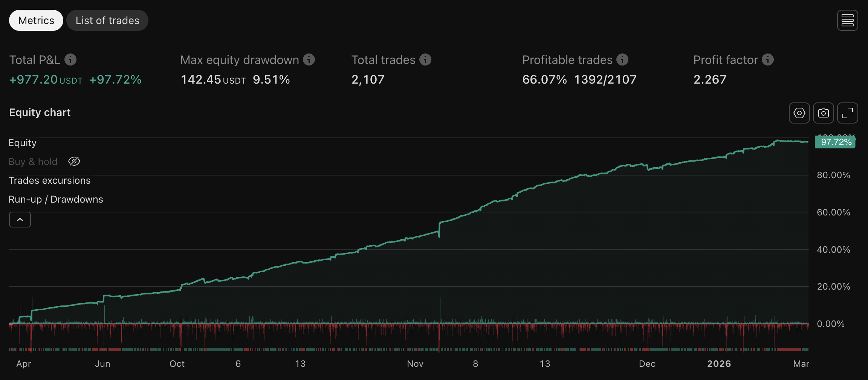Click the Total trades metric label
Screen dimensions: 868x380
pos(384,60)
